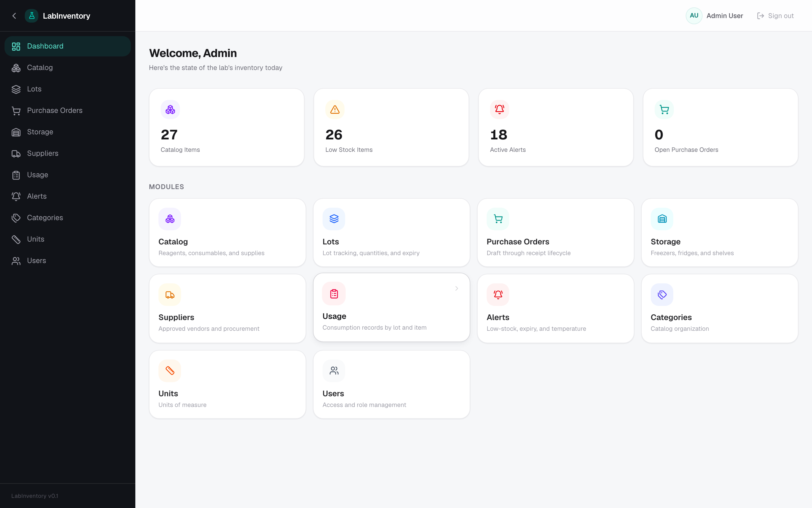This screenshot has width=812, height=508.
Task: Click the Users people icon in sidebar
Action: (x=16, y=261)
